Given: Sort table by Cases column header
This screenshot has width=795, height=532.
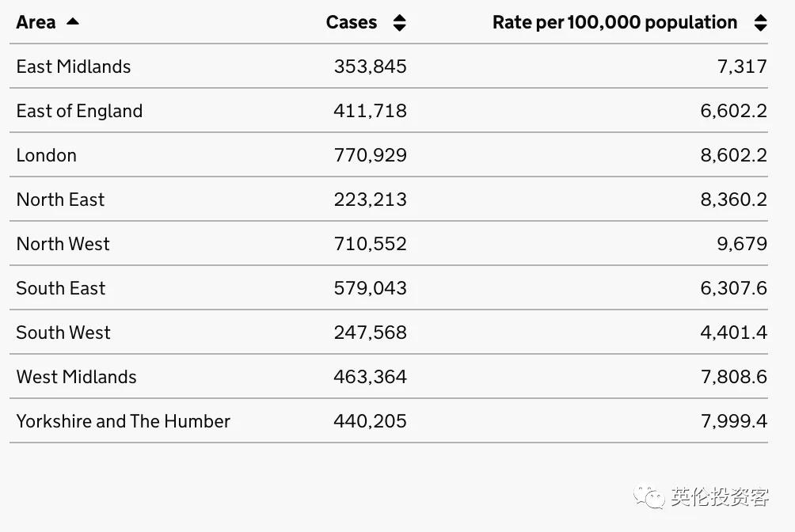Looking at the screenshot, I should [x=352, y=22].
